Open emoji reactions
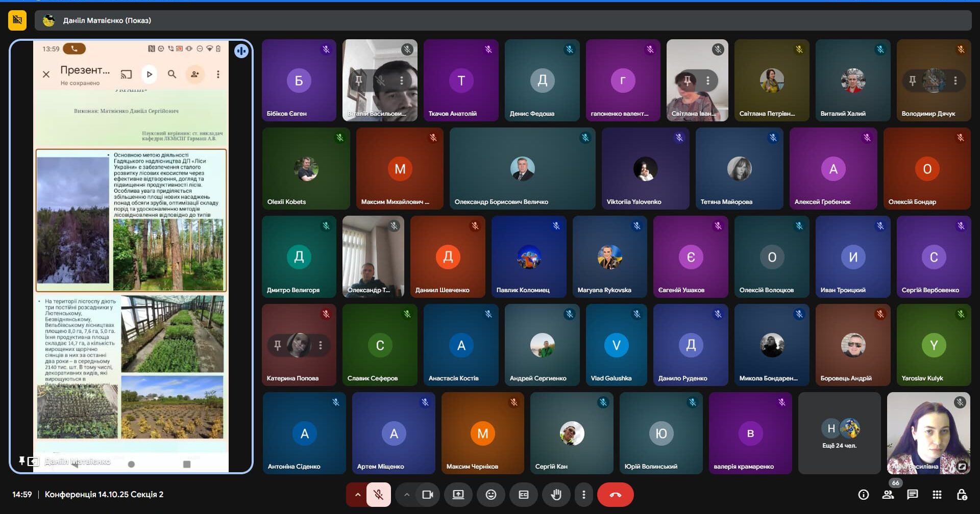The width and height of the screenshot is (980, 514). click(491, 495)
